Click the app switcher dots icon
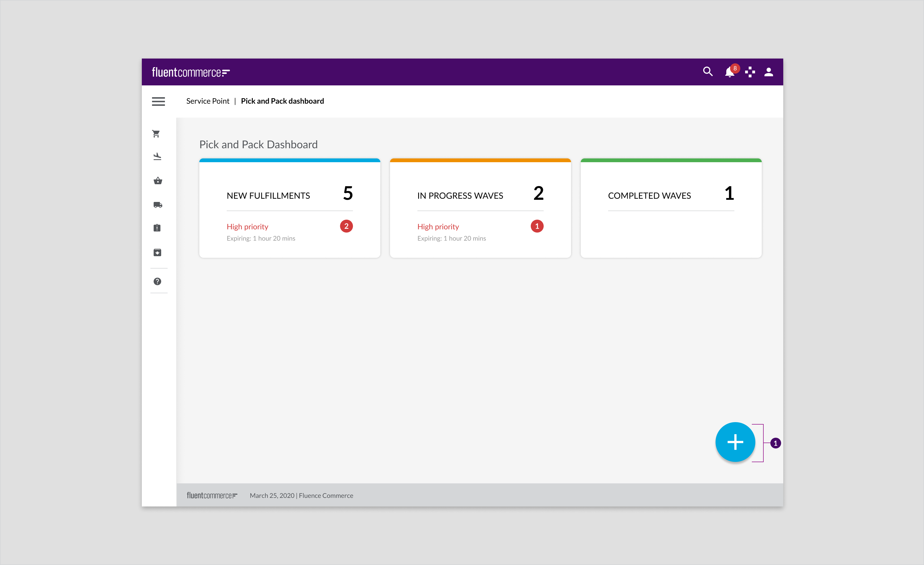The width and height of the screenshot is (924, 565). 750,72
